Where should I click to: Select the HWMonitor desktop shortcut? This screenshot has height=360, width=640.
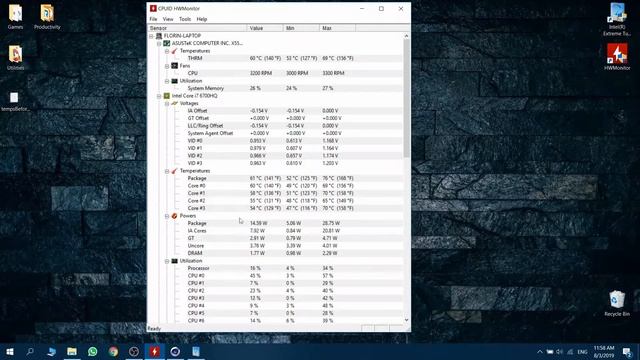pyautogui.click(x=617, y=57)
